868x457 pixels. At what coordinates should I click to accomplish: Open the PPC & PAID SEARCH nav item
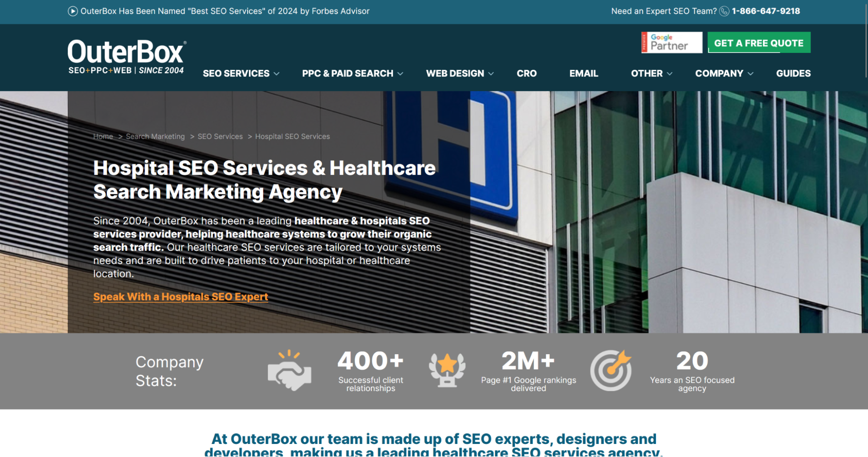[348, 73]
